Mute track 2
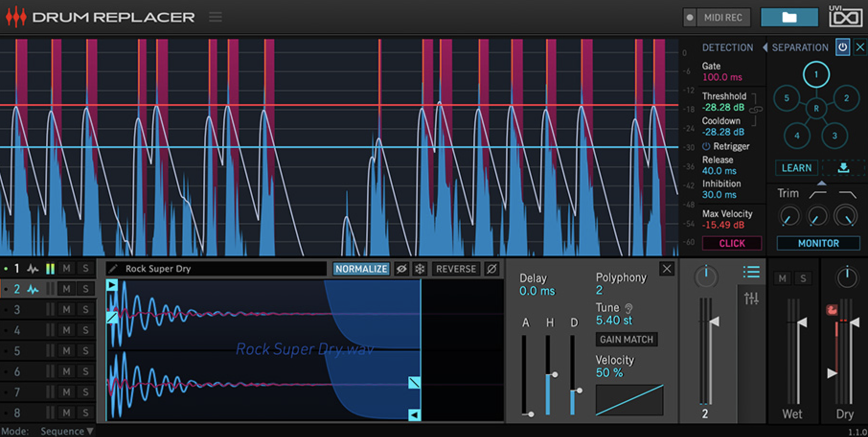Viewport: 868px width, 437px height. (67, 289)
